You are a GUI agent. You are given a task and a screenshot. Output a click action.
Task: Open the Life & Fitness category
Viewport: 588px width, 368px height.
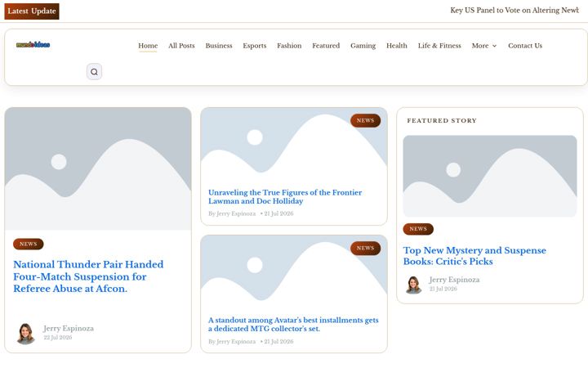tap(439, 46)
